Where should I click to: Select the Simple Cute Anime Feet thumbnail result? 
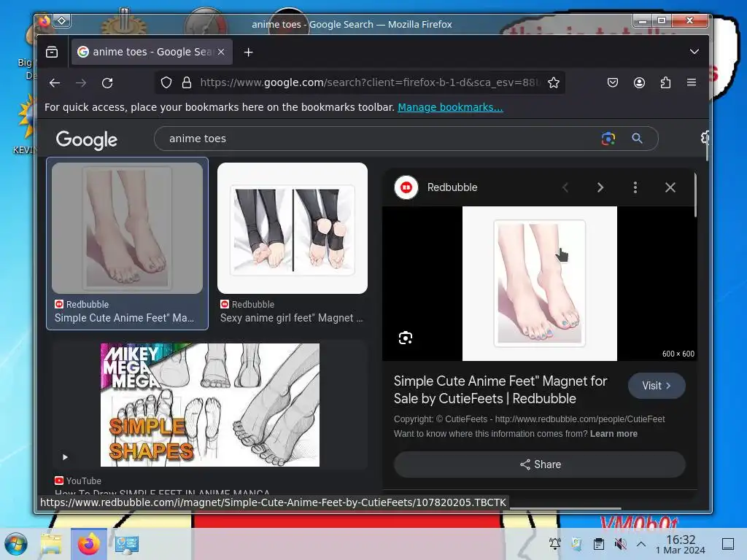point(127,228)
